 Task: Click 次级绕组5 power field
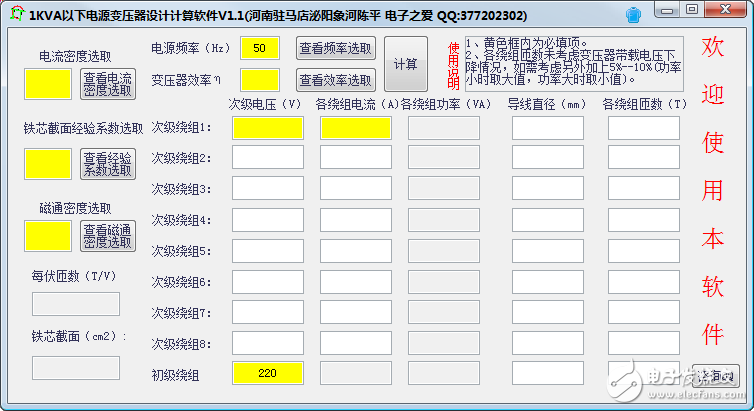coord(444,250)
